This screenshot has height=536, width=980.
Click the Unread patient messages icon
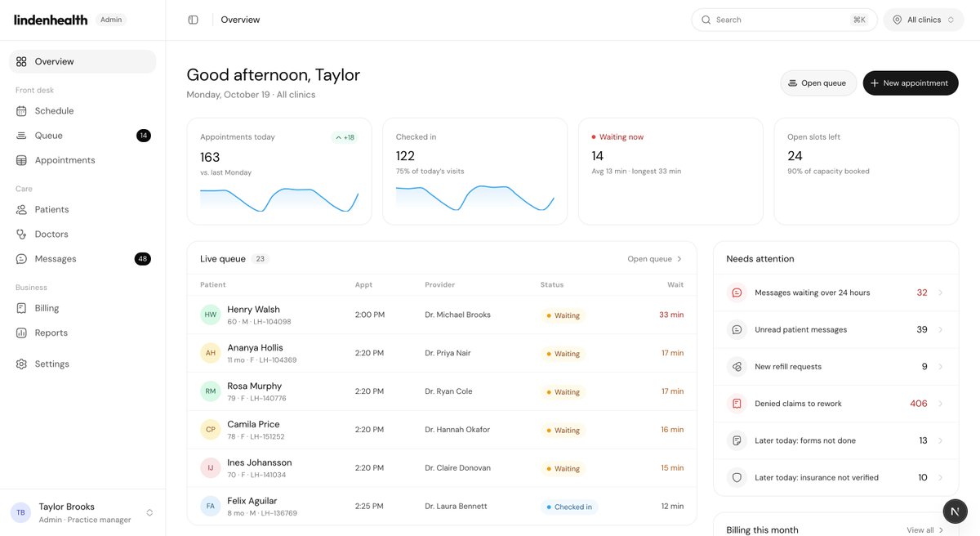[x=737, y=329]
